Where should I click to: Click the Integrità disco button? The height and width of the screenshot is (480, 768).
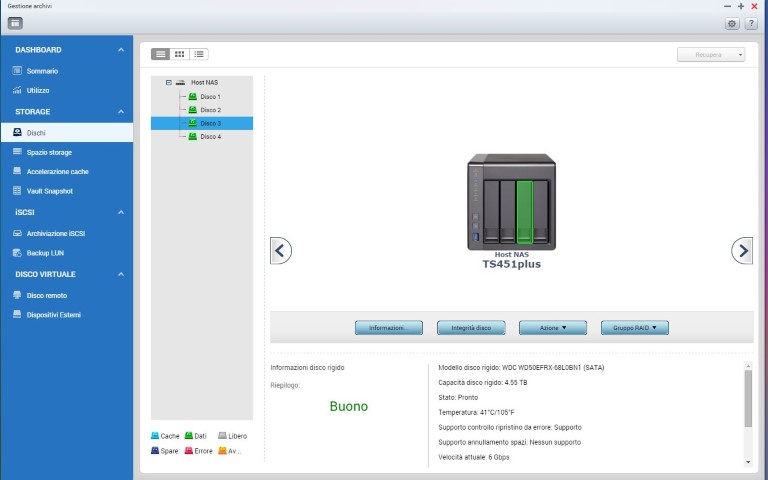coord(471,327)
